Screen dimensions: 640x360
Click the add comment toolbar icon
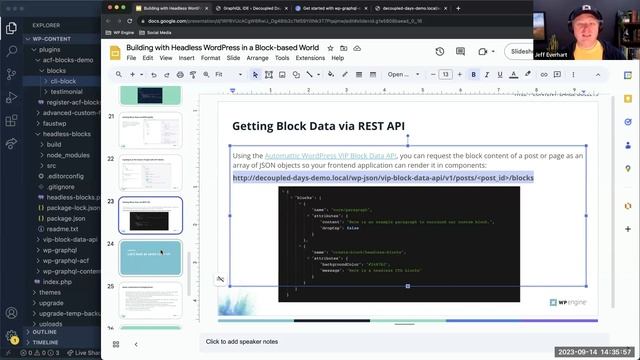pyautogui.click(x=557, y=75)
